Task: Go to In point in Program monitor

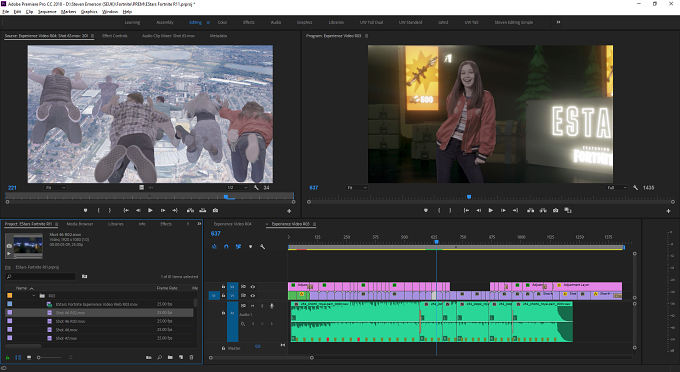Action: pyautogui.click(x=466, y=210)
